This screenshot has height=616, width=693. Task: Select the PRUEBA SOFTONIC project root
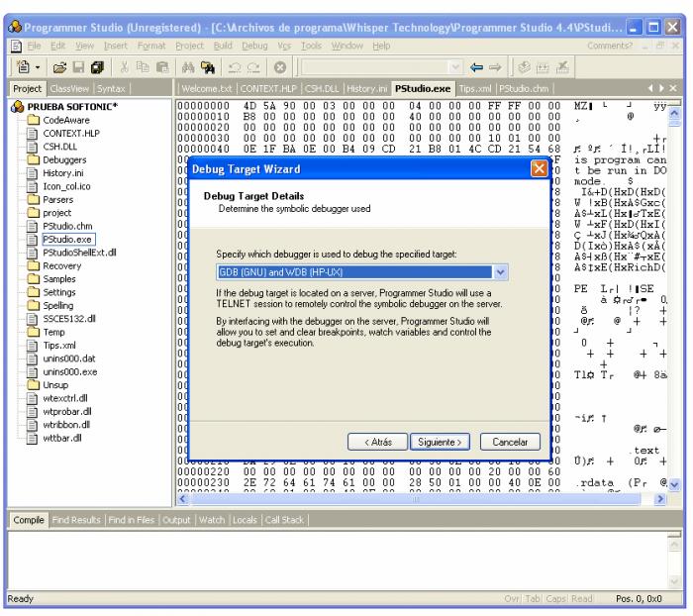72,107
